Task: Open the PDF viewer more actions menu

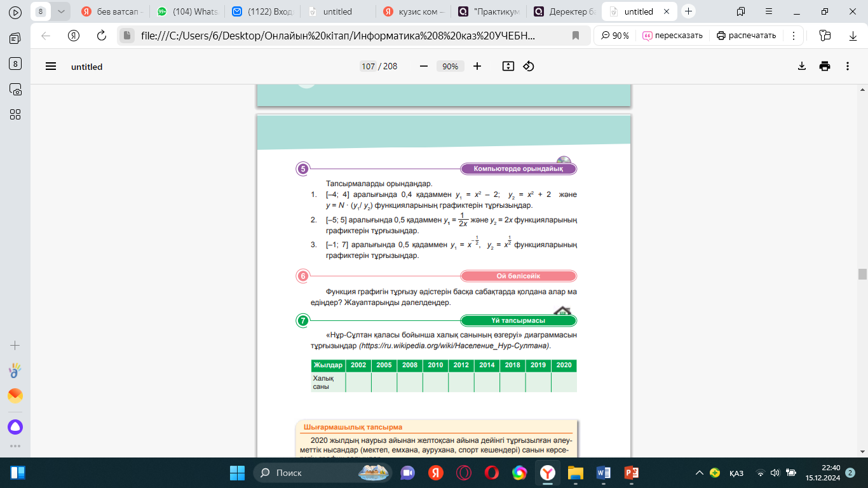Action: point(847,66)
